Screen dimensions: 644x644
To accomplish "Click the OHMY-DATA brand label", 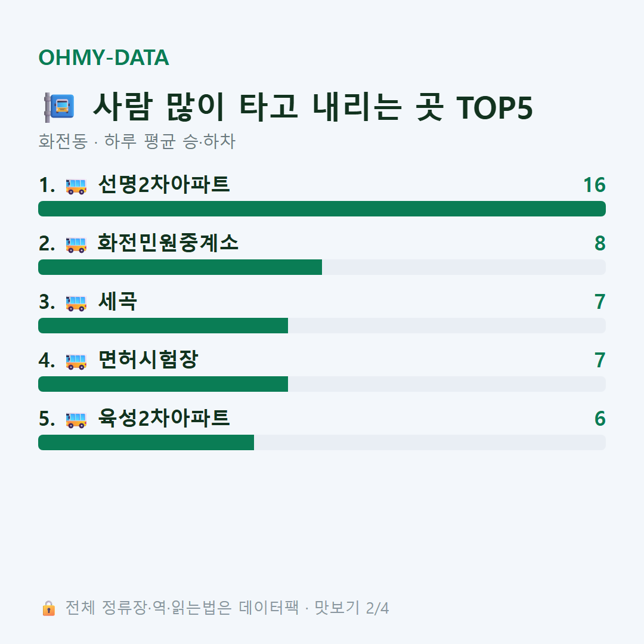I will point(104,57).
